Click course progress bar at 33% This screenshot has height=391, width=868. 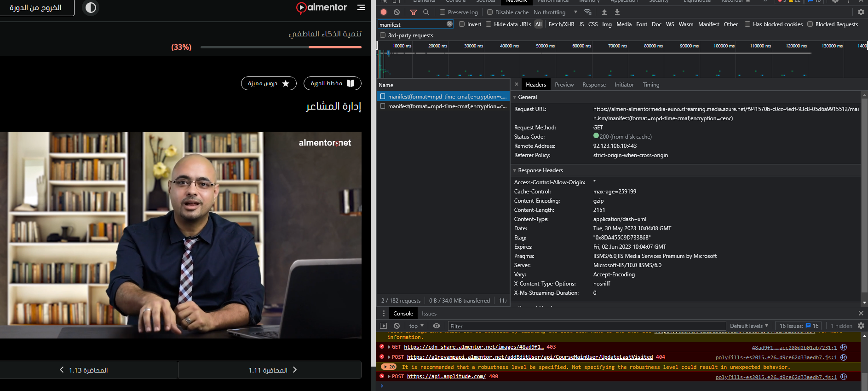coord(281,47)
